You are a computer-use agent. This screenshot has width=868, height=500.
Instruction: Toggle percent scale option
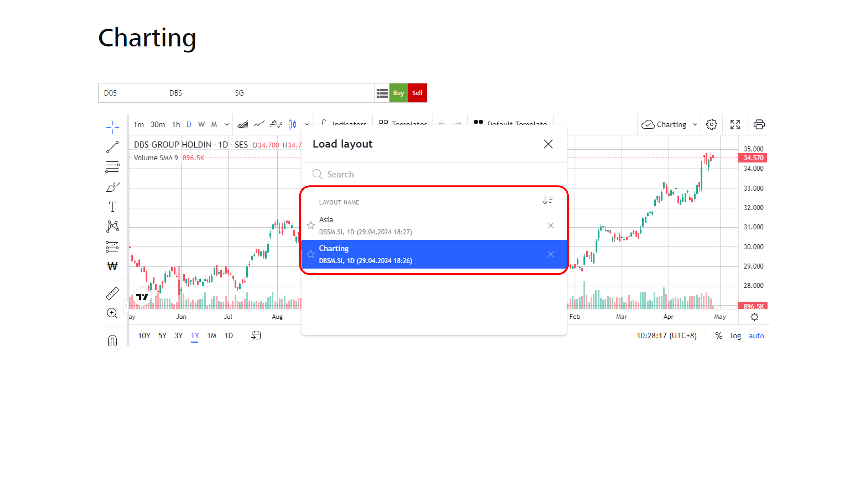click(x=719, y=336)
